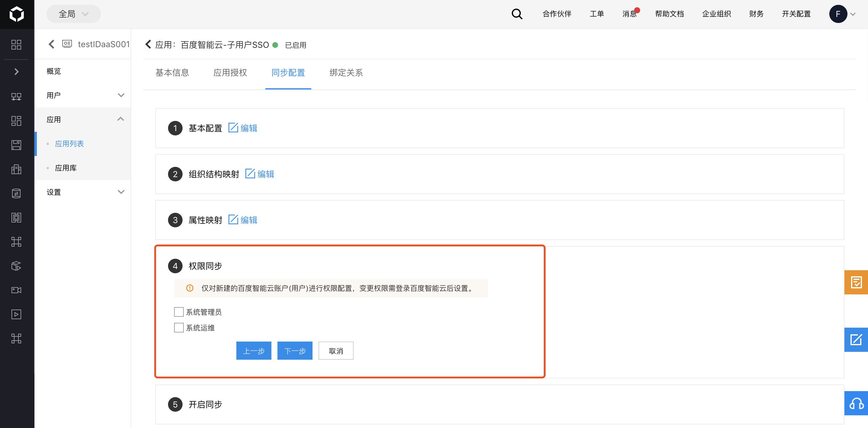Check the 系统运维 checkbox
Viewport: 868px width, 428px height.
179,328
